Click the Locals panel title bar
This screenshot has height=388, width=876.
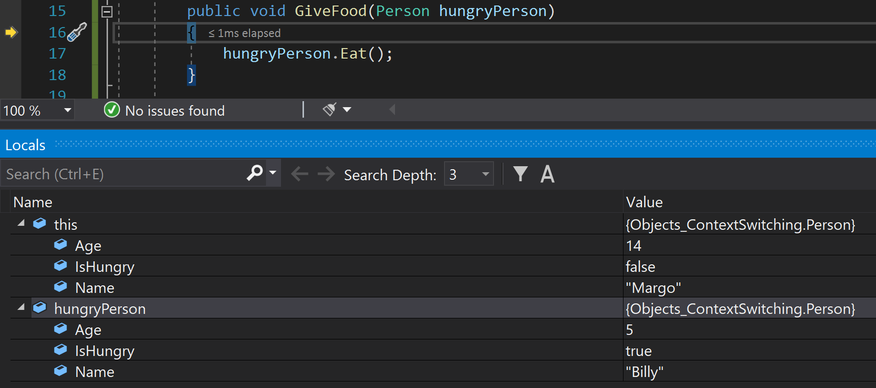click(438, 145)
